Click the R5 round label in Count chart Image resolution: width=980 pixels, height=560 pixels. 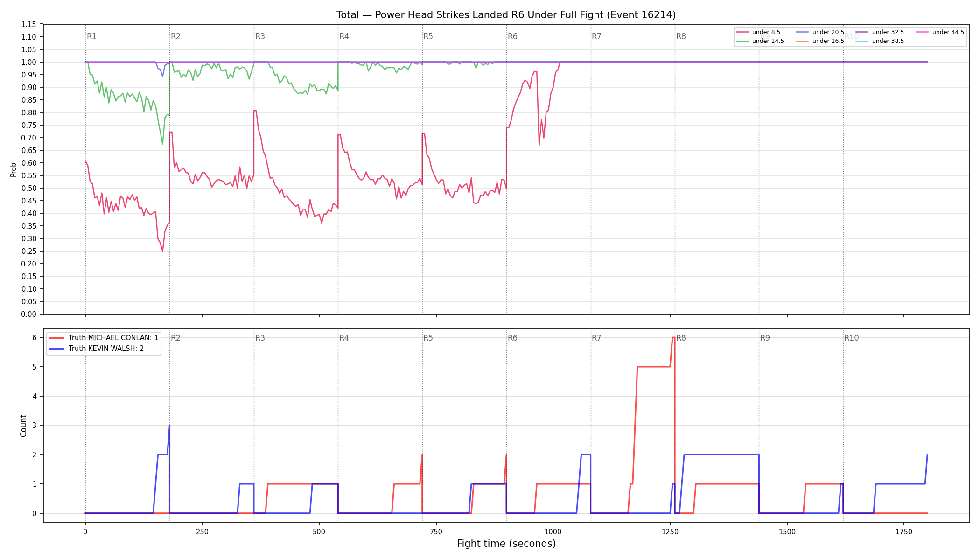(428, 338)
